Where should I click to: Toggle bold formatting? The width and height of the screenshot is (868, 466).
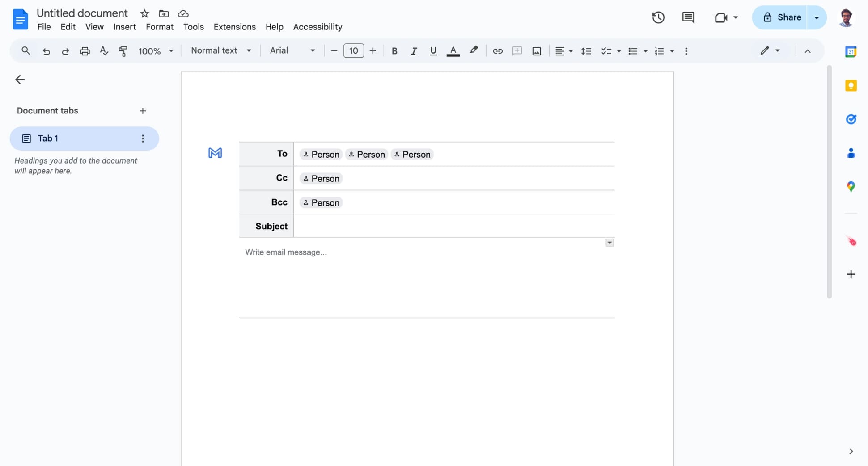394,51
